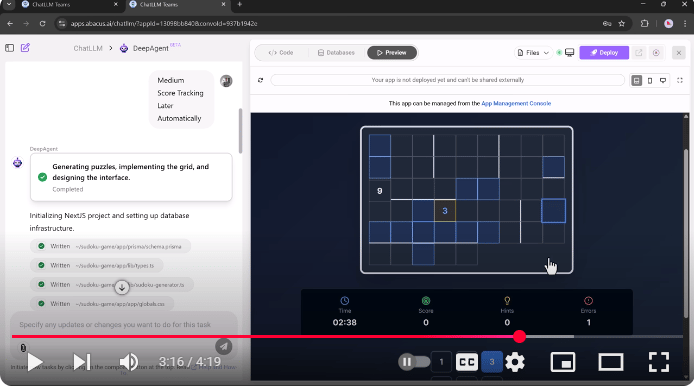This screenshot has width=694, height=387.
Task: Bookmark this page with the star icon
Action: (x=621, y=23)
